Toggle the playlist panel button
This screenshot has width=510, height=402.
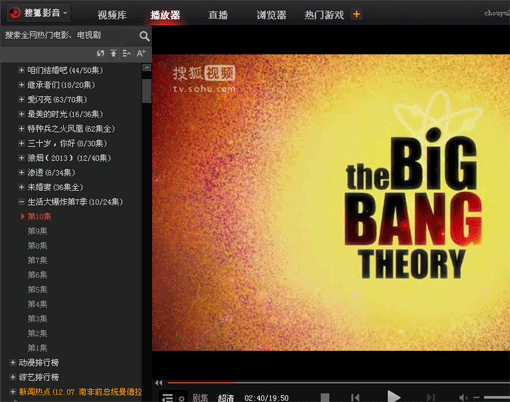167,398
